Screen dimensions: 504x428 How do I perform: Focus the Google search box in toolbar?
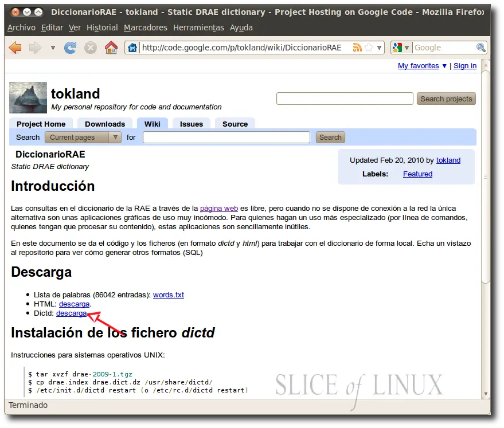click(444, 48)
